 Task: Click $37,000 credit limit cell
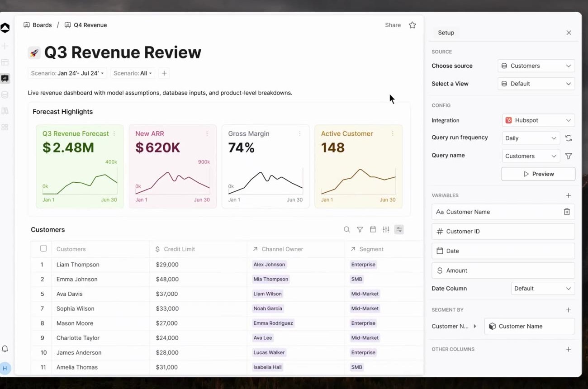pos(167,294)
